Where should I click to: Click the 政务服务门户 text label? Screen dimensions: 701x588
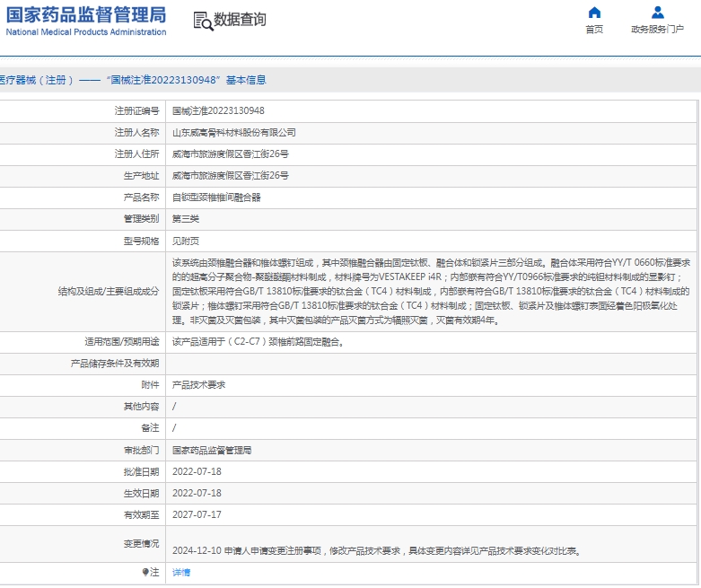[657, 30]
